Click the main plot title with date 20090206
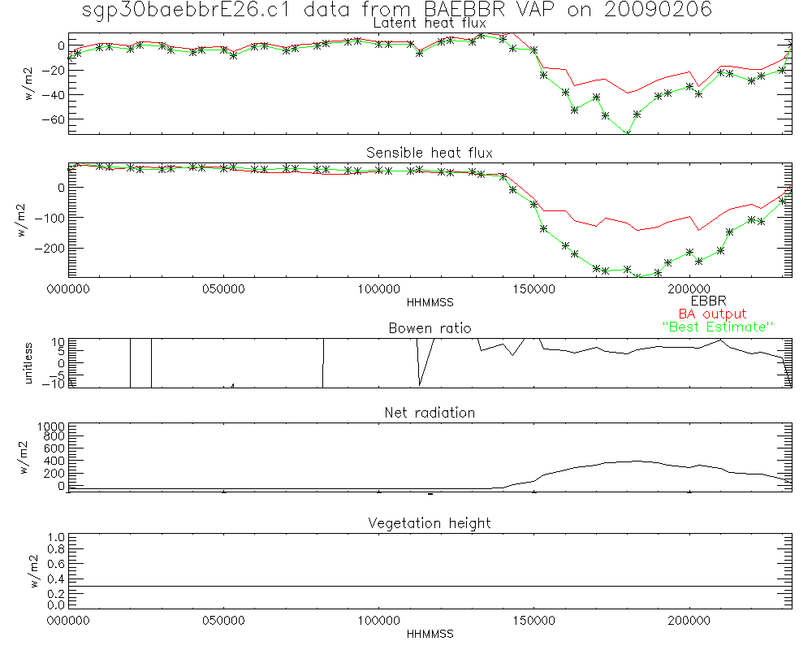The width and height of the screenshot is (812, 650). point(398,10)
